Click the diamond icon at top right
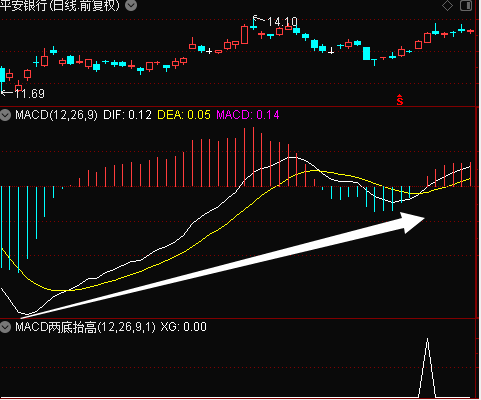Viewport: 481px width, 400px height. pos(447,6)
